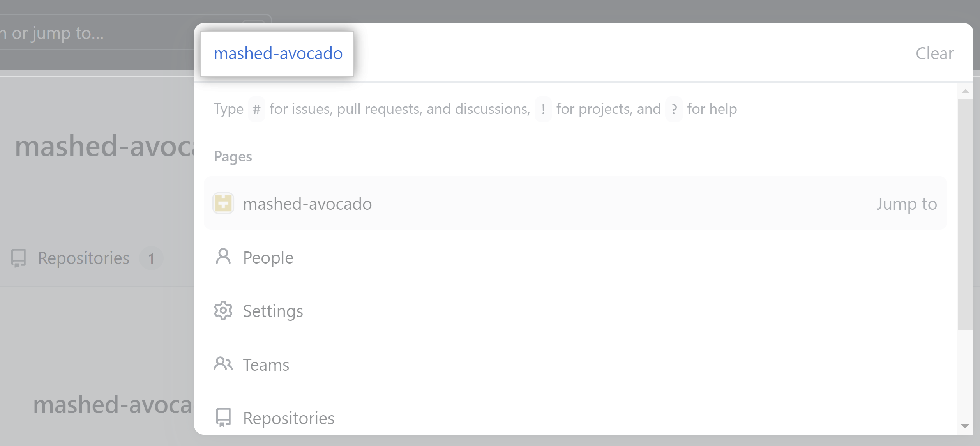
Task: Click the mashed-avocado organization avatar icon
Action: pyautogui.click(x=223, y=203)
